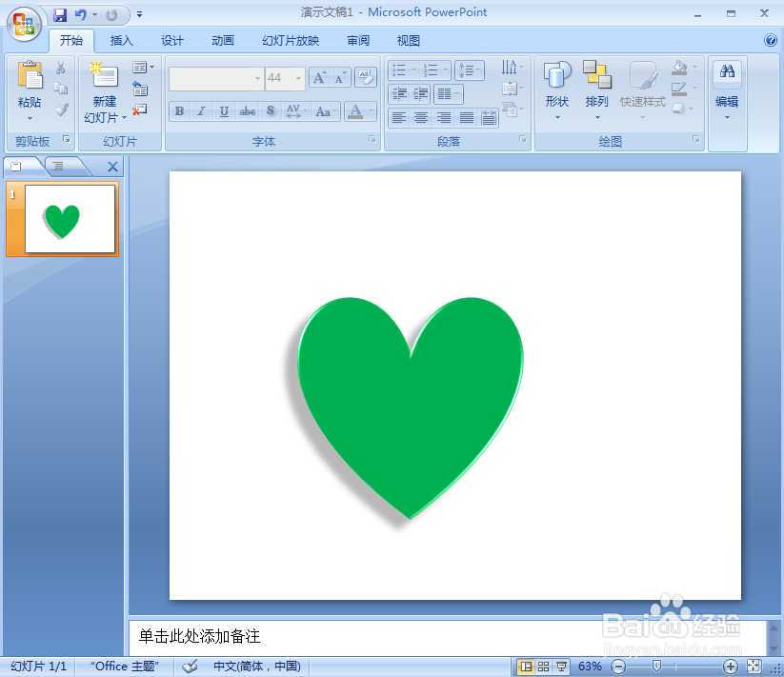Toggle strikethrough formatting
The height and width of the screenshot is (677, 784).
click(248, 111)
